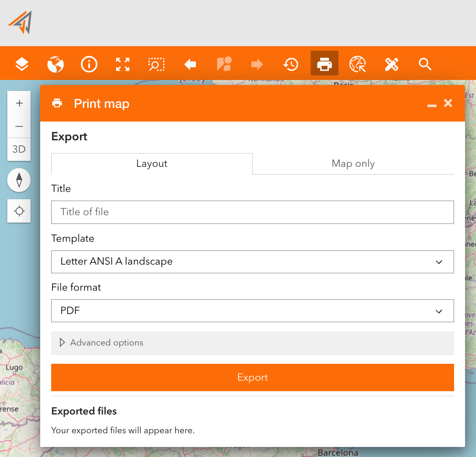
Task: Open the basemap globe tool
Action: tap(56, 64)
